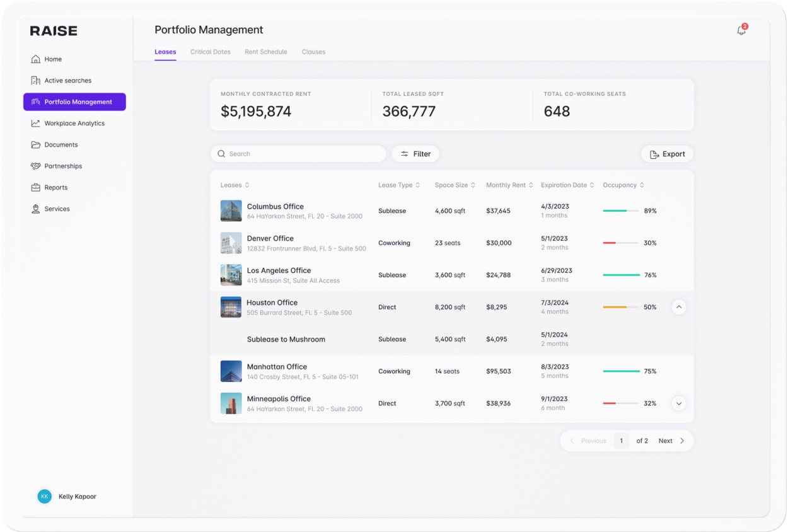Sort by Lease Type column arrows
The width and height of the screenshot is (788, 532).
click(x=418, y=185)
